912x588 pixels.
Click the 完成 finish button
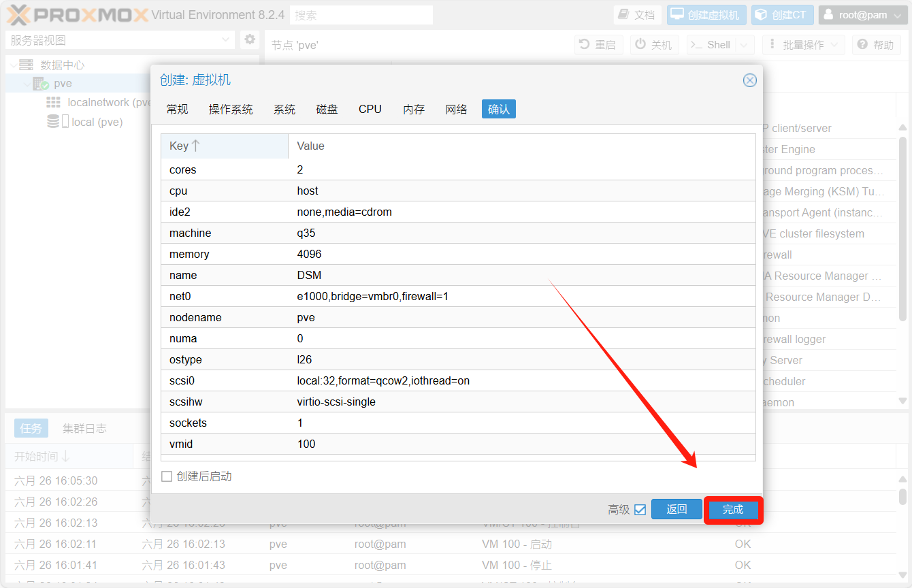click(733, 510)
